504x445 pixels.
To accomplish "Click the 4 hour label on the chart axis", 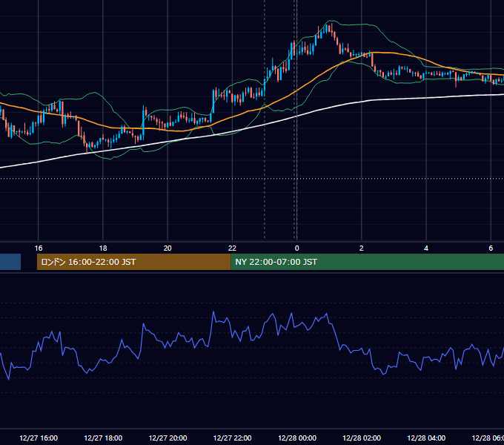I will [x=426, y=248].
